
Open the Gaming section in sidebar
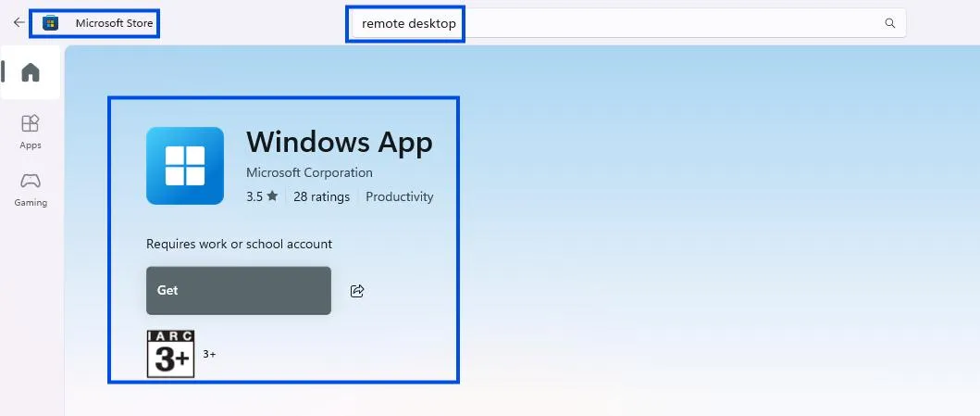[x=30, y=190]
